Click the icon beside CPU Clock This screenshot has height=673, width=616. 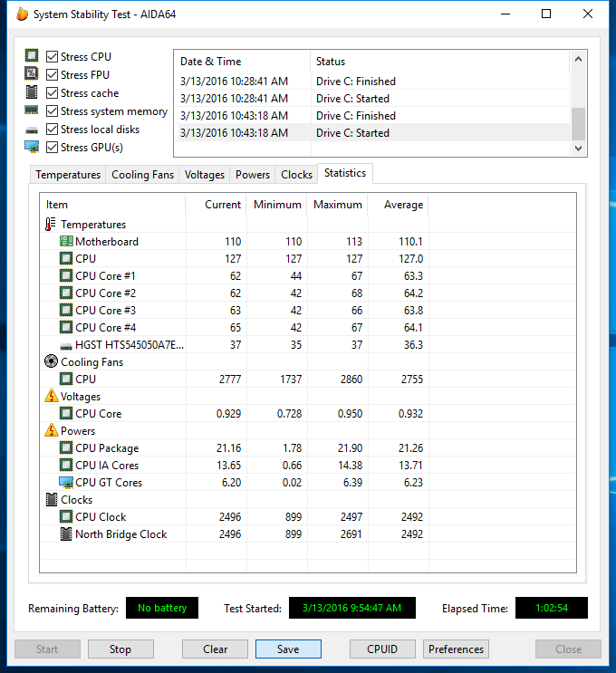(66, 516)
